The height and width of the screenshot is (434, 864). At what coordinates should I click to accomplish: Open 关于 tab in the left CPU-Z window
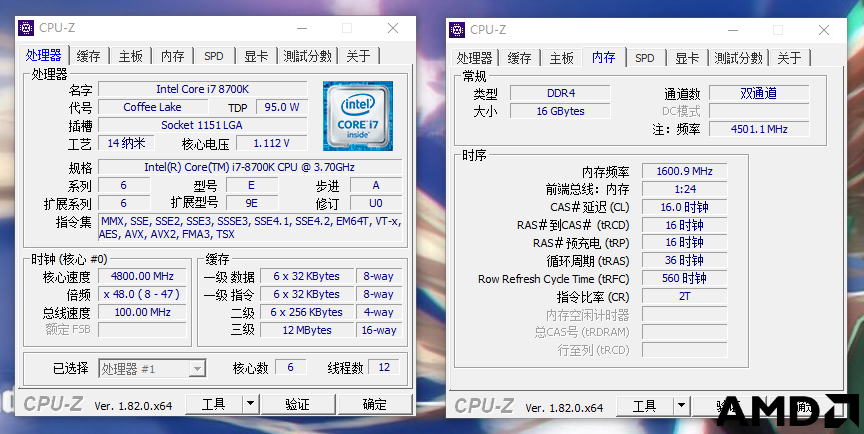pos(359,56)
